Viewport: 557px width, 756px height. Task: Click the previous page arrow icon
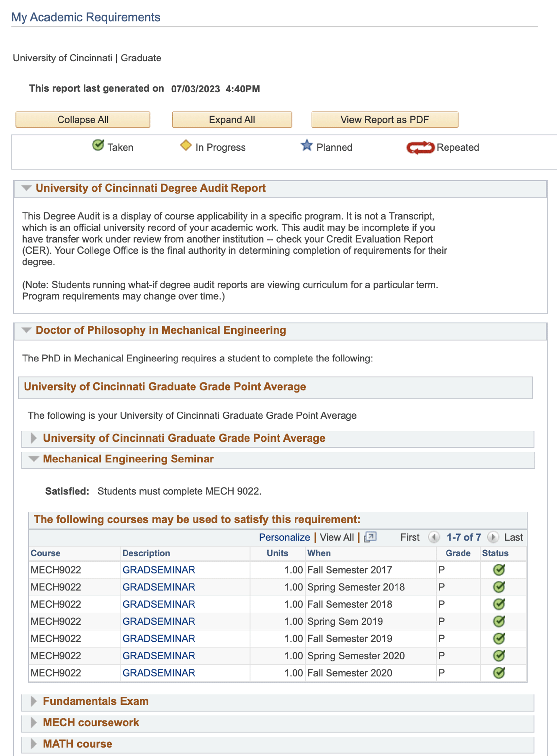coord(433,537)
